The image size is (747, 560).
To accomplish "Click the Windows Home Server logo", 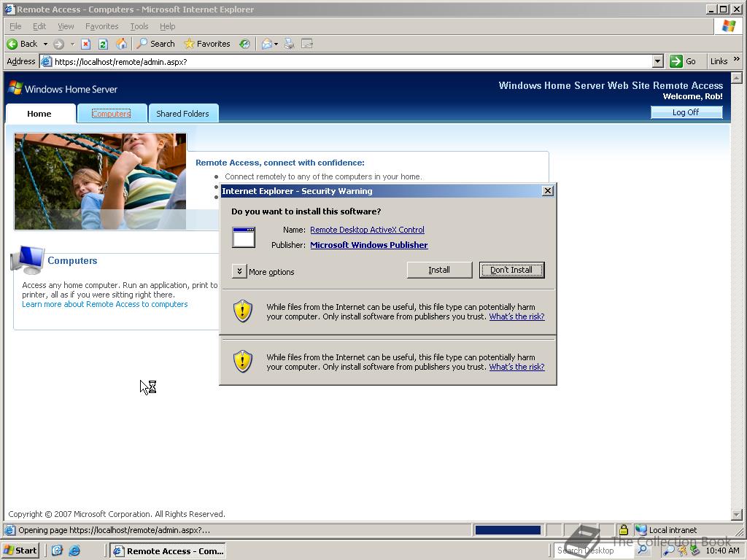I will [x=63, y=88].
